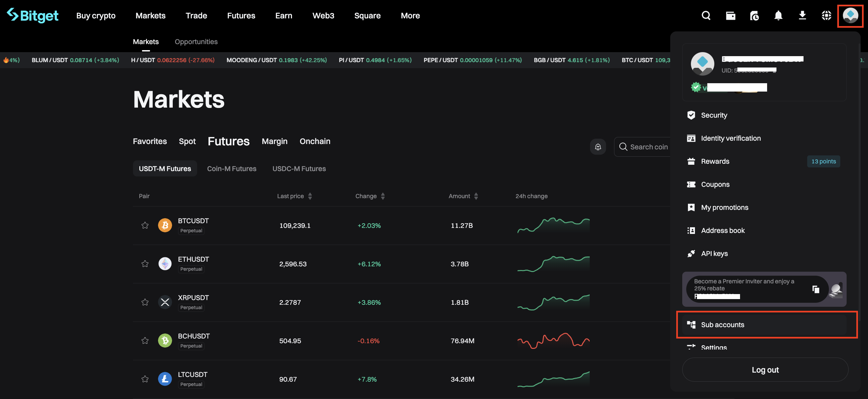Screen dimensions: 868x399
Task: Select the USDC-M Futures filter
Action: click(299, 169)
